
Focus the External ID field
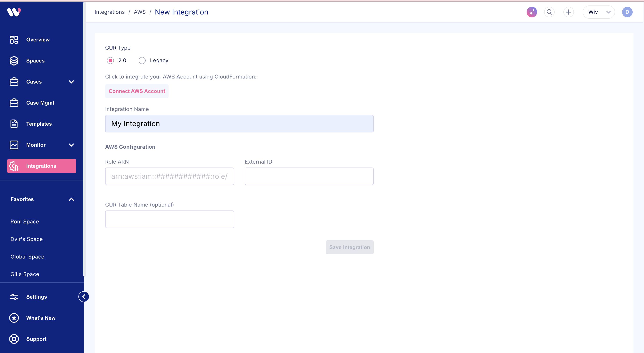pos(309,176)
